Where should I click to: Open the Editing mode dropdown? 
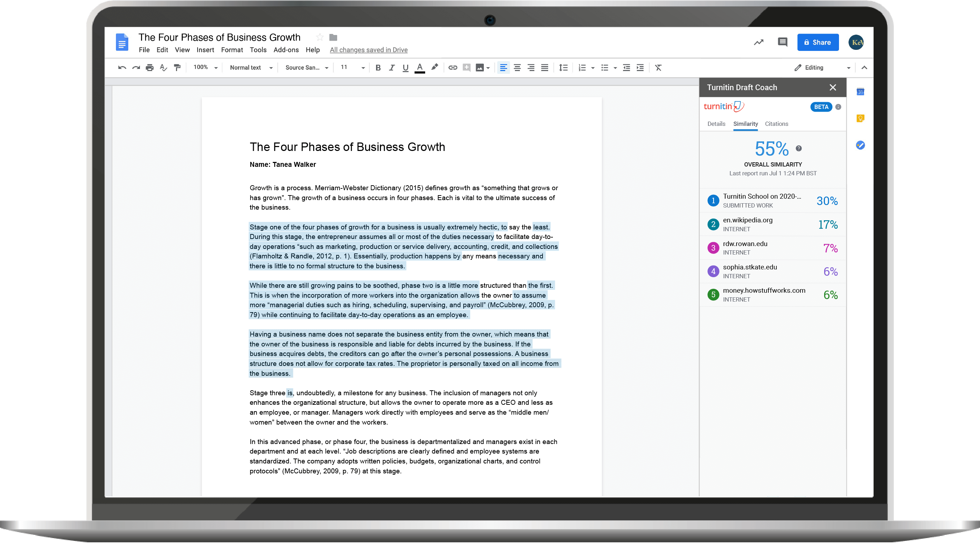tap(822, 68)
